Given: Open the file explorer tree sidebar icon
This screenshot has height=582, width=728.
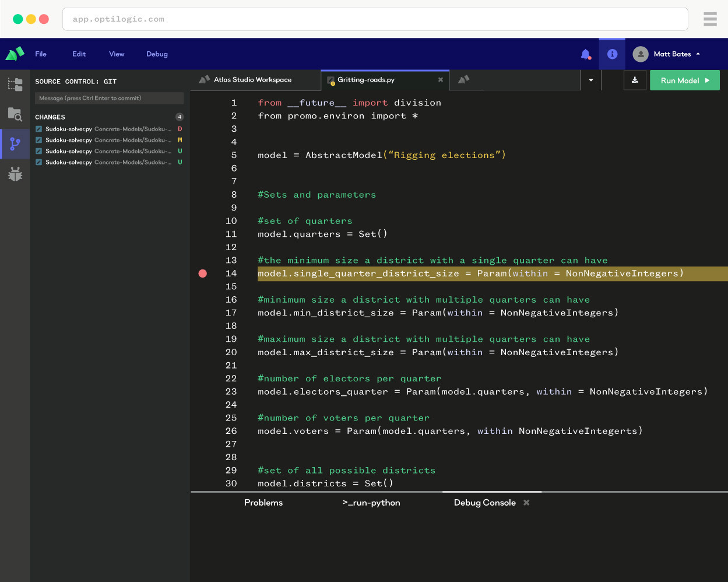Looking at the screenshot, I should click(x=15, y=84).
